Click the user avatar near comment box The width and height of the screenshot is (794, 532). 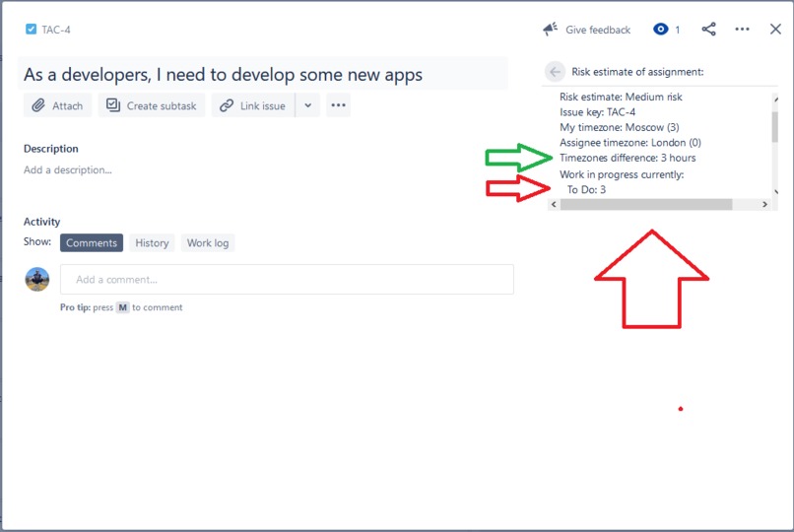(37, 280)
